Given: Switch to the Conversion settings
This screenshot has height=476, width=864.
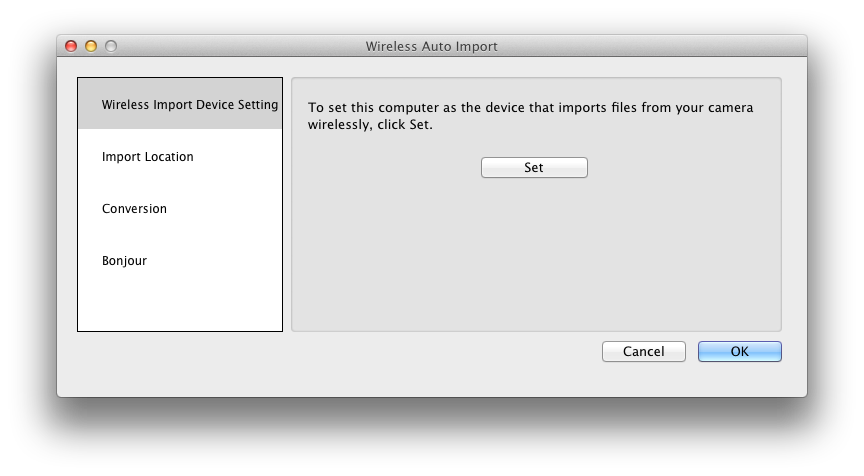Looking at the screenshot, I should 134,209.
